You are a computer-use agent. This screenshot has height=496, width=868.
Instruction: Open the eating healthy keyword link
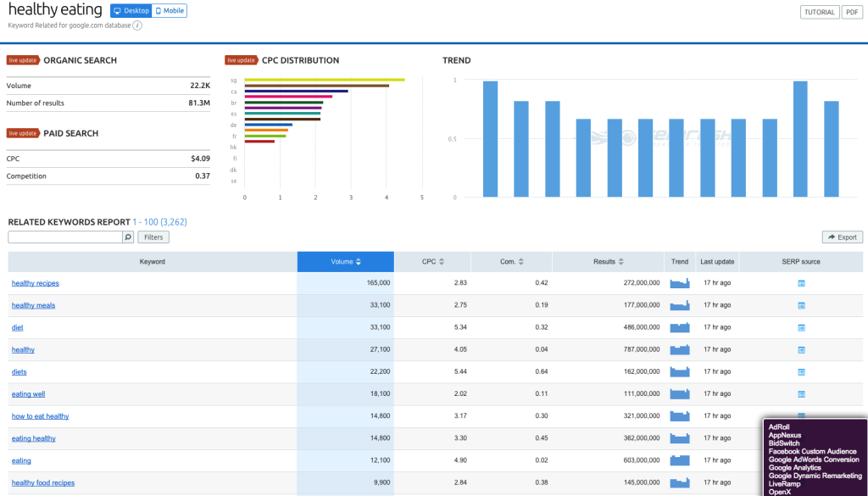(x=34, y=438)
